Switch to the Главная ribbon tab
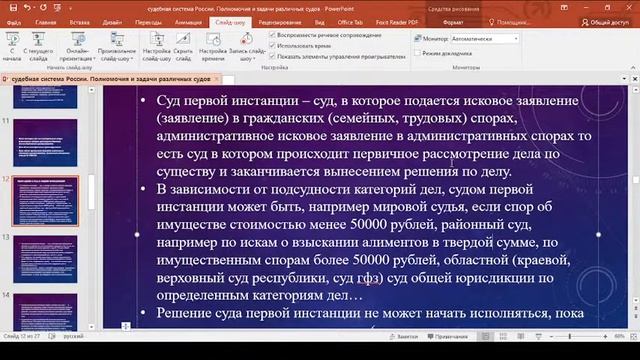 pyautogui.click(x=46, y=22)
